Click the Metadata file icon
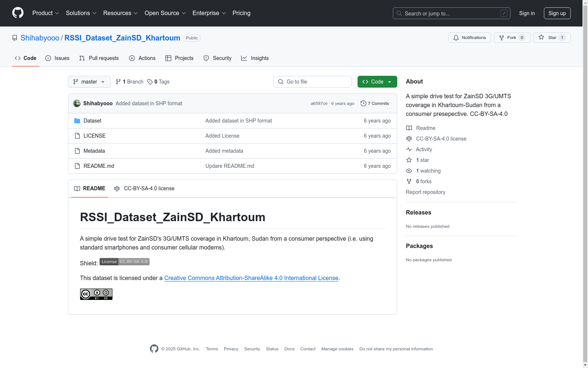Image resolution: width=588 pixels, height=368 pixels. pos(77,151)
